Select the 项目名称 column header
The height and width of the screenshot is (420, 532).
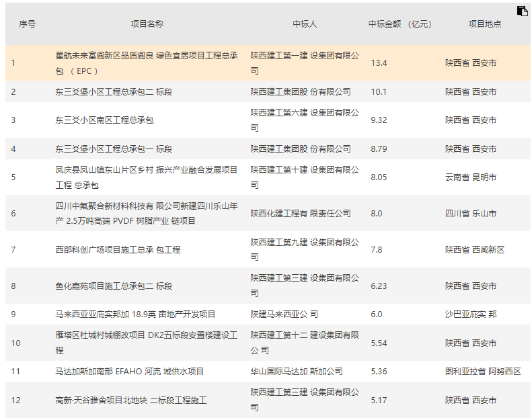147,24
